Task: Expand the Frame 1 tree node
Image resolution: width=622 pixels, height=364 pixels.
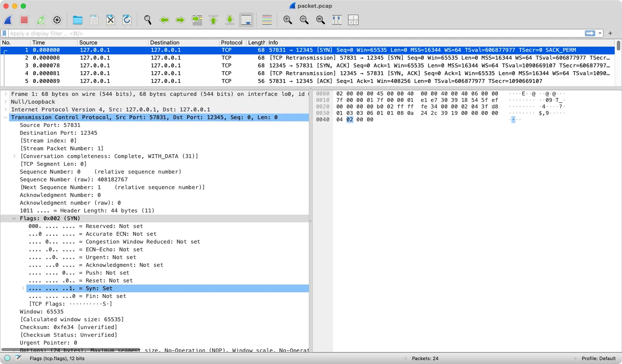Action: tap(6, 94)
